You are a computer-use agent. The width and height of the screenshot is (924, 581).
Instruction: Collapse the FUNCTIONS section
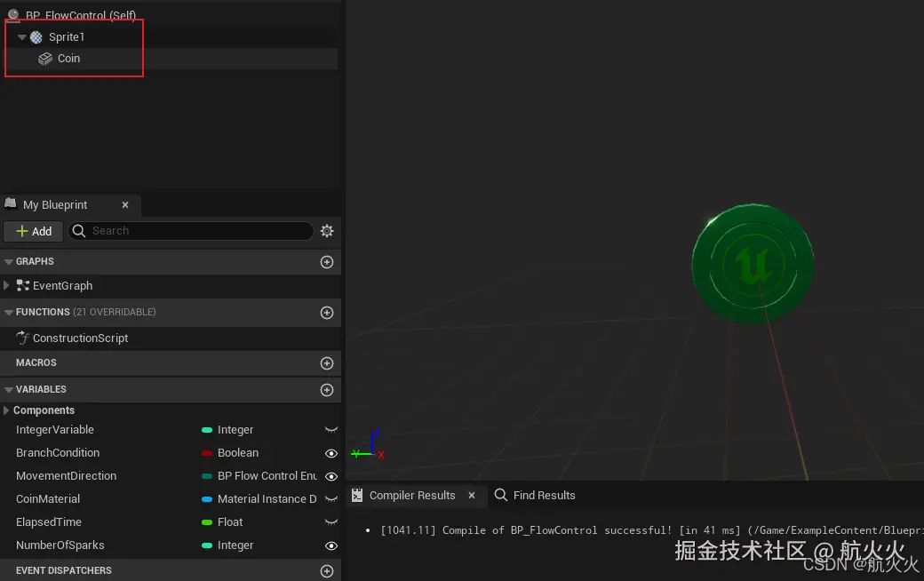coord(8,313)
